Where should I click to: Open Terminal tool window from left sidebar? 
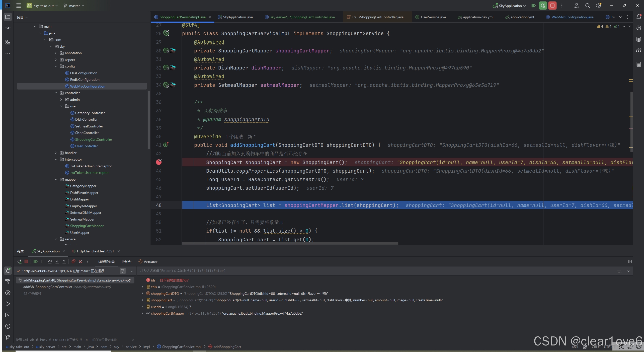(x=8, y=315)
